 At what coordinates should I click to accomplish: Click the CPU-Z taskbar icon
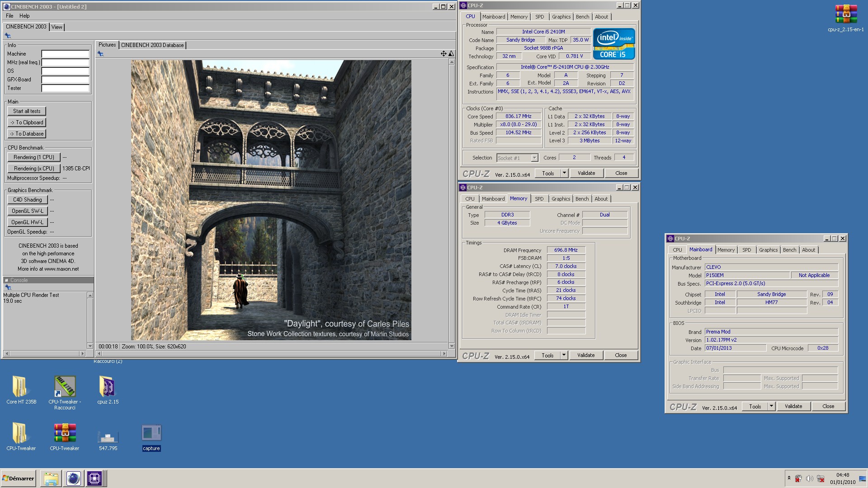tap(94, 479)
